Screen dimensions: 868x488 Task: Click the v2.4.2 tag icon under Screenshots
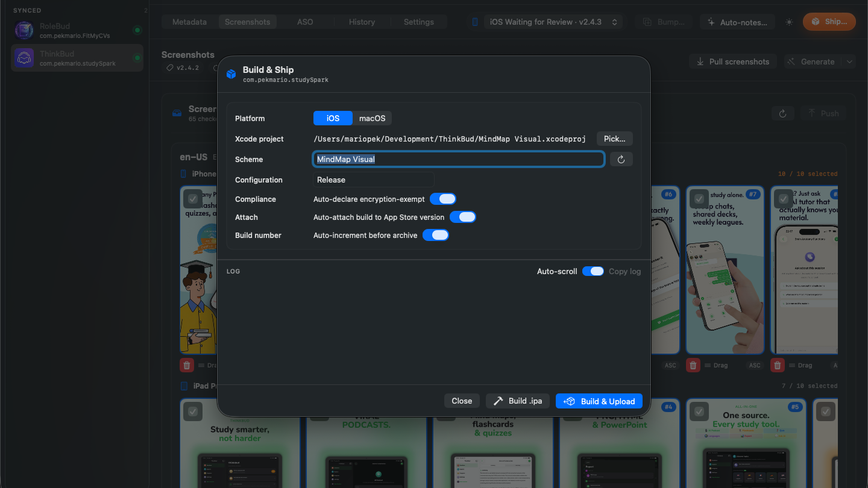[x=171, y=68]
